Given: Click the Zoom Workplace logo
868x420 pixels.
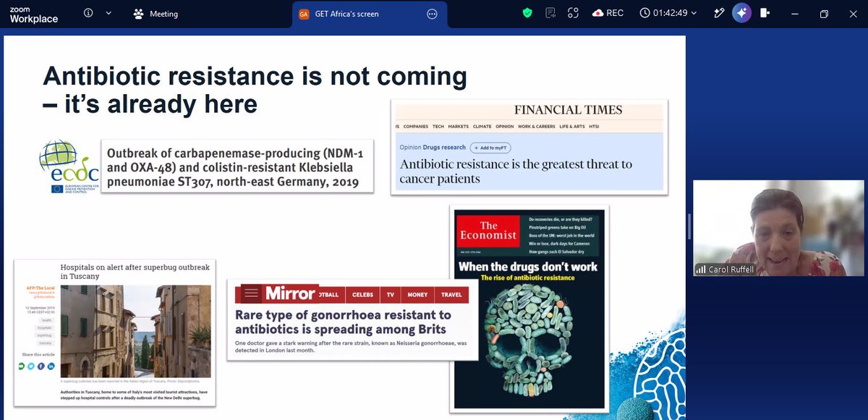Looking at the screenshot, I should (x=34, y=14).
